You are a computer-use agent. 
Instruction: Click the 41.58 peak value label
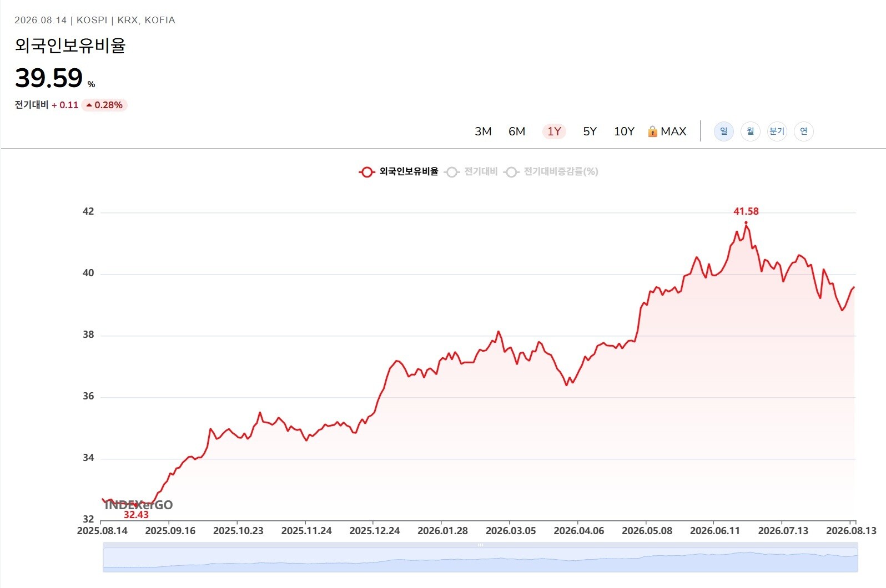[x=746, y=211]
